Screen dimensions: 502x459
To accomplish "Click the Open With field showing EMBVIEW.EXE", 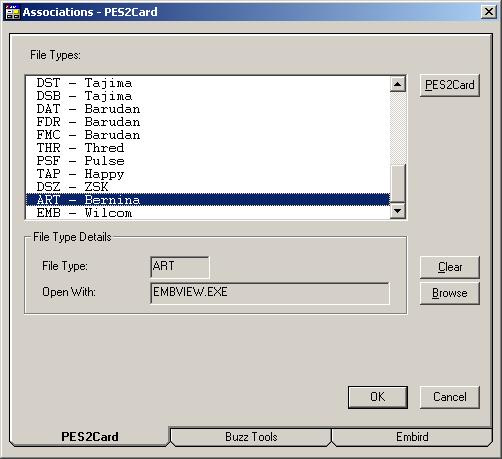I will 270,293.
